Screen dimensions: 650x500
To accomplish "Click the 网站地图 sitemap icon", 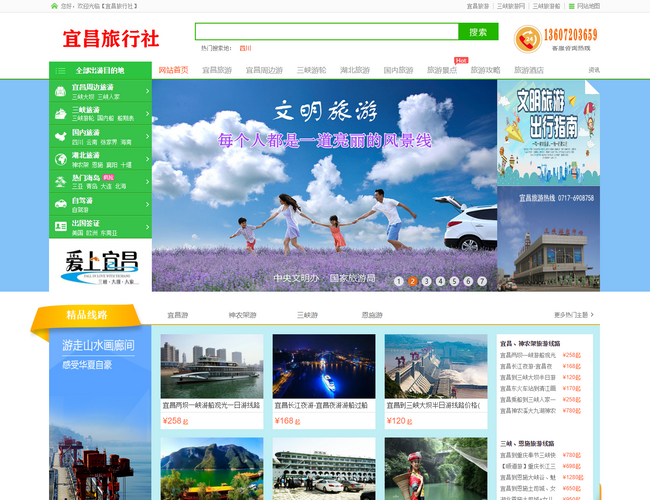I will [x=570, y=6].
